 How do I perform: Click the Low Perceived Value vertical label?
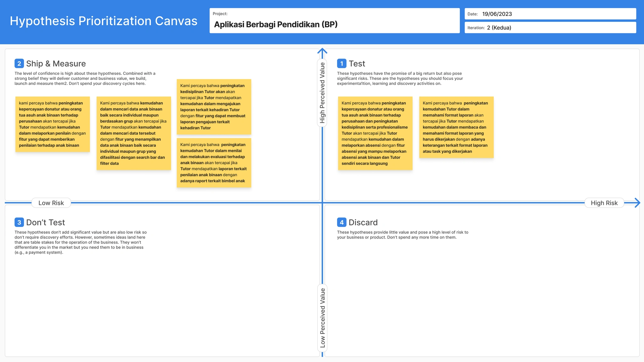322,318
